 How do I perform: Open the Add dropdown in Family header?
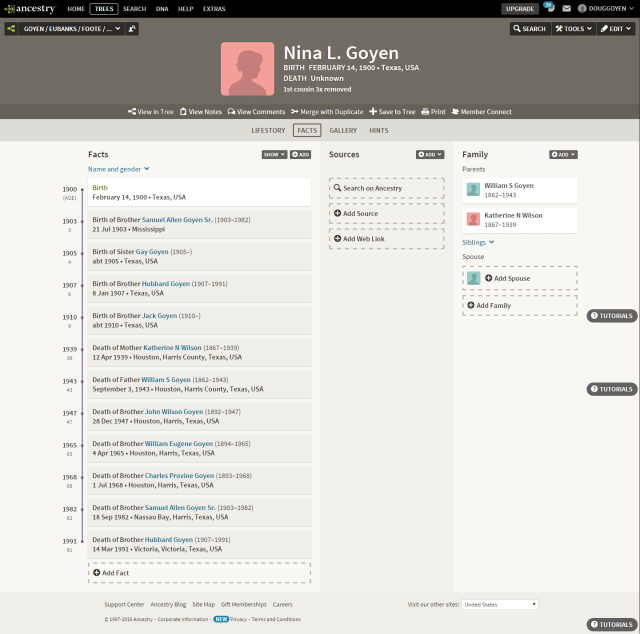tap(563, 154)
